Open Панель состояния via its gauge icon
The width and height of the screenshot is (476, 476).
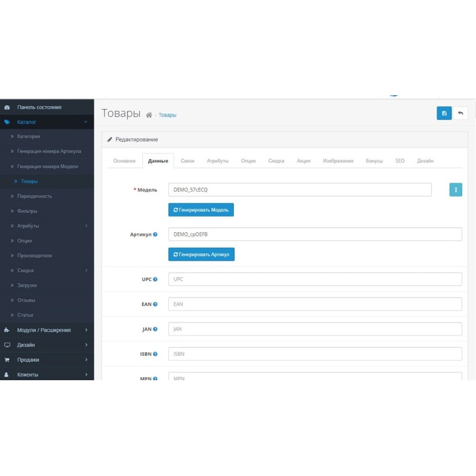[x=7, y=107]
